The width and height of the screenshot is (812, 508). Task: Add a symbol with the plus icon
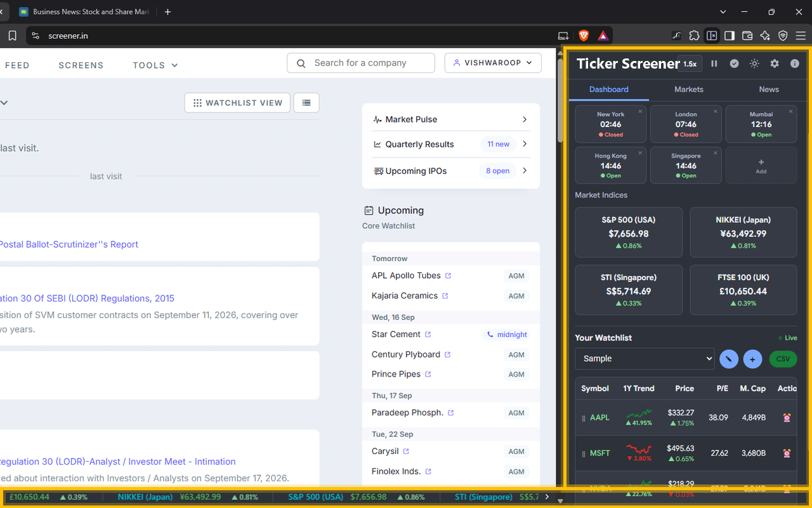pos(752,359)
